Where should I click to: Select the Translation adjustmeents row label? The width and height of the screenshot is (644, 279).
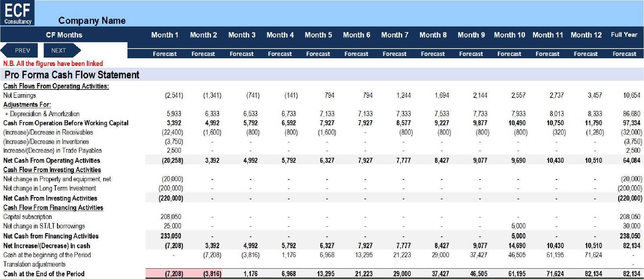(34, 264)
